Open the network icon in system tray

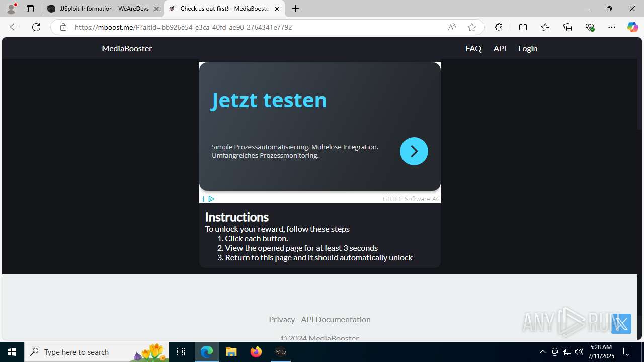pos(567,352)
